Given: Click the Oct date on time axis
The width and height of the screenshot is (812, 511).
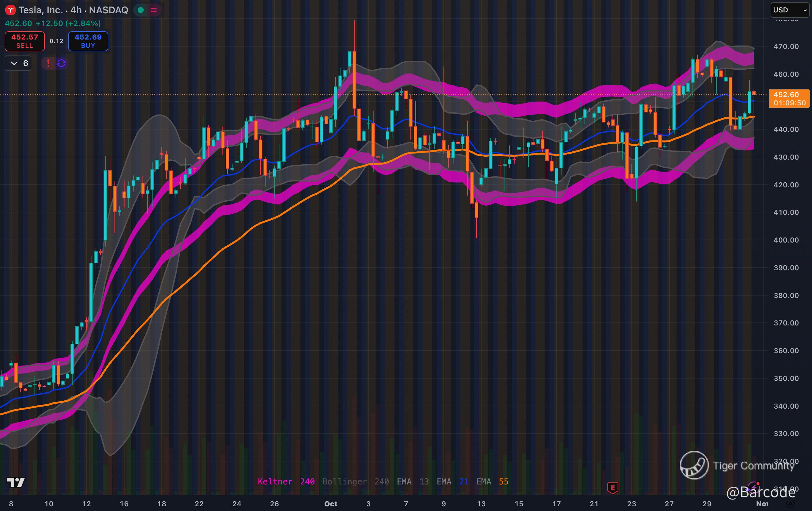Looking at the screenshot, I should click(x=331, y=504).
